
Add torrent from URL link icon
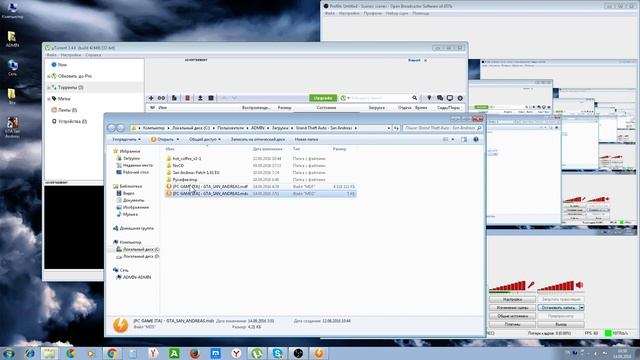pyautogui.click(x=162, y=98)
